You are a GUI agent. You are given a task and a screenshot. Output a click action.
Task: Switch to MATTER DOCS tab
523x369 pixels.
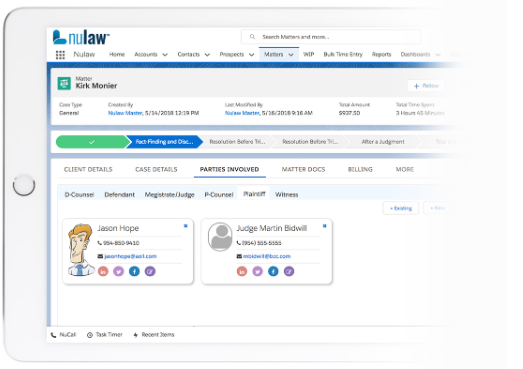coord(303,169)
